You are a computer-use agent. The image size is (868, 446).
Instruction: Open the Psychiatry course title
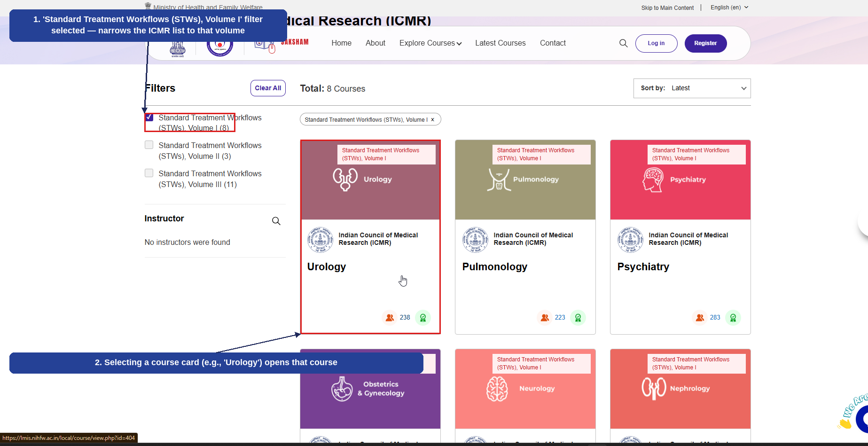[x=643, y=266]
